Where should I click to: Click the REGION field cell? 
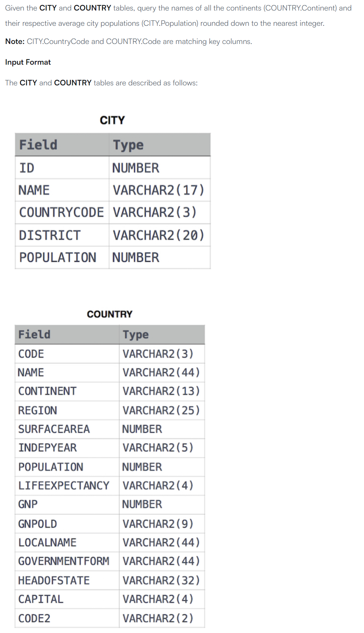[67, 410]
